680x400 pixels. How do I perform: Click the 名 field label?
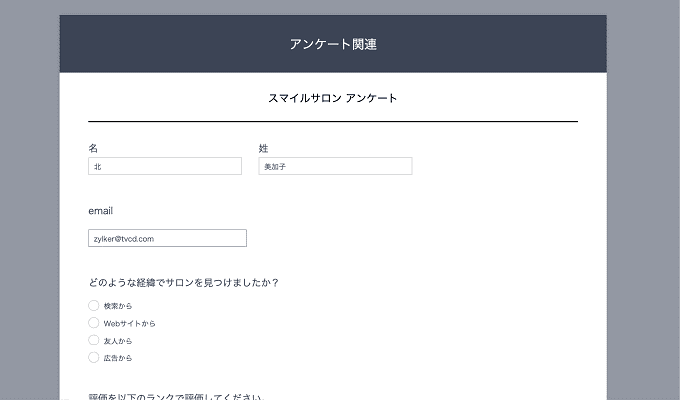(x=93, y=148)
